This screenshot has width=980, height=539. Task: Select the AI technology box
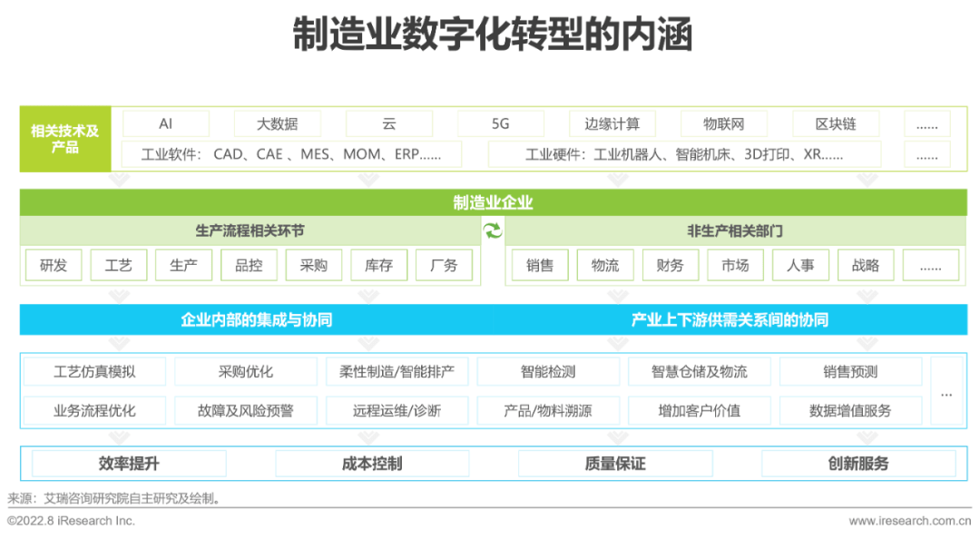pyautogui.click(x=165, y=123)
